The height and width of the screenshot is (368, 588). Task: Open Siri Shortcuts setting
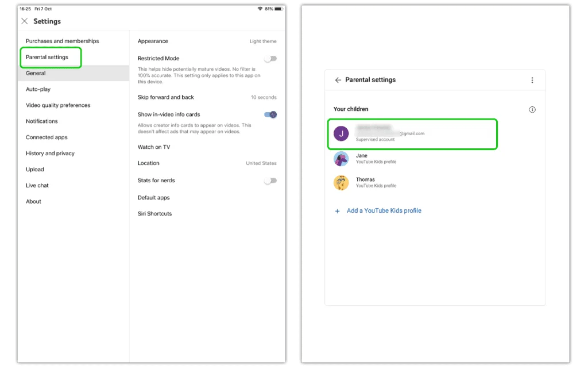pos(154,214)
